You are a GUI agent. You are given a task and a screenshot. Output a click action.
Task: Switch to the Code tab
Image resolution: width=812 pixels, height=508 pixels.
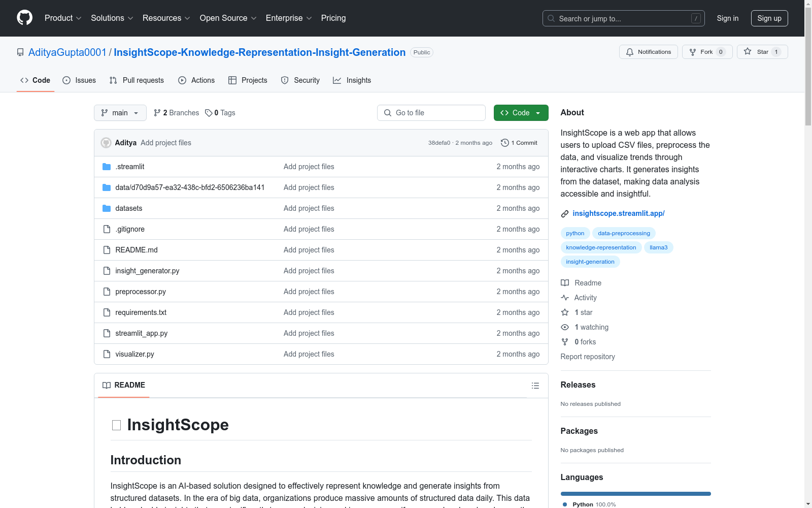[x=36, y=80]
